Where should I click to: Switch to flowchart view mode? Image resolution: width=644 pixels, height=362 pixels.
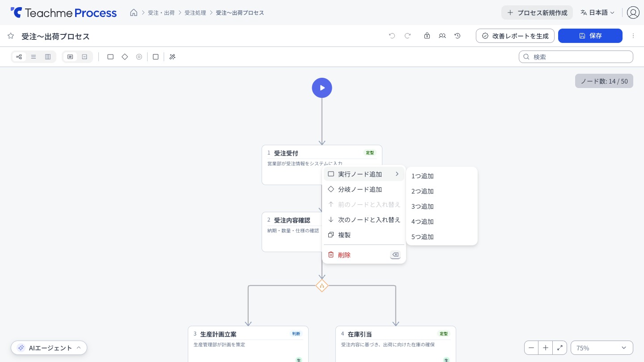pyautogui.click(x=19, y=57)
